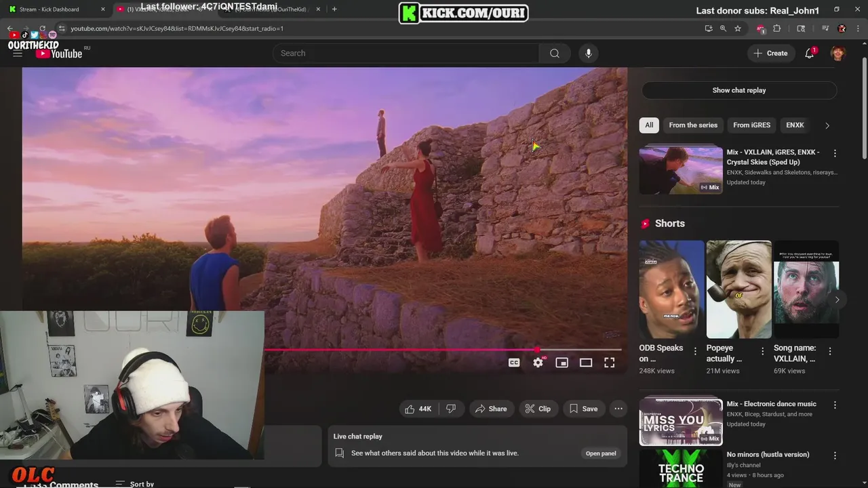Open the media controls music-note icon

(825, 28)
